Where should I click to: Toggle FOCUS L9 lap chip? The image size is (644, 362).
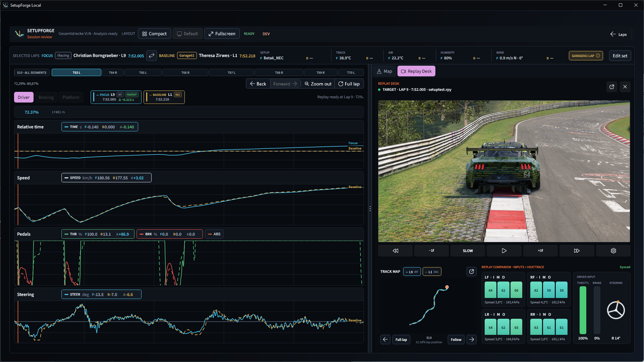click(116, 97)
